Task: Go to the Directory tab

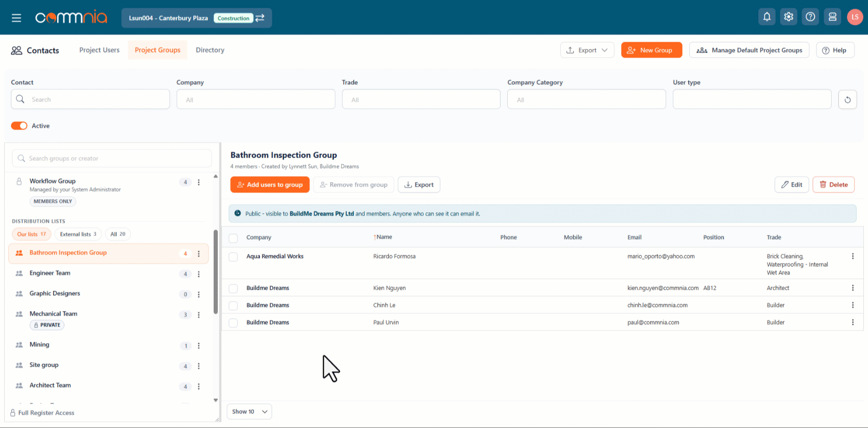Action: tap(210, 50)
